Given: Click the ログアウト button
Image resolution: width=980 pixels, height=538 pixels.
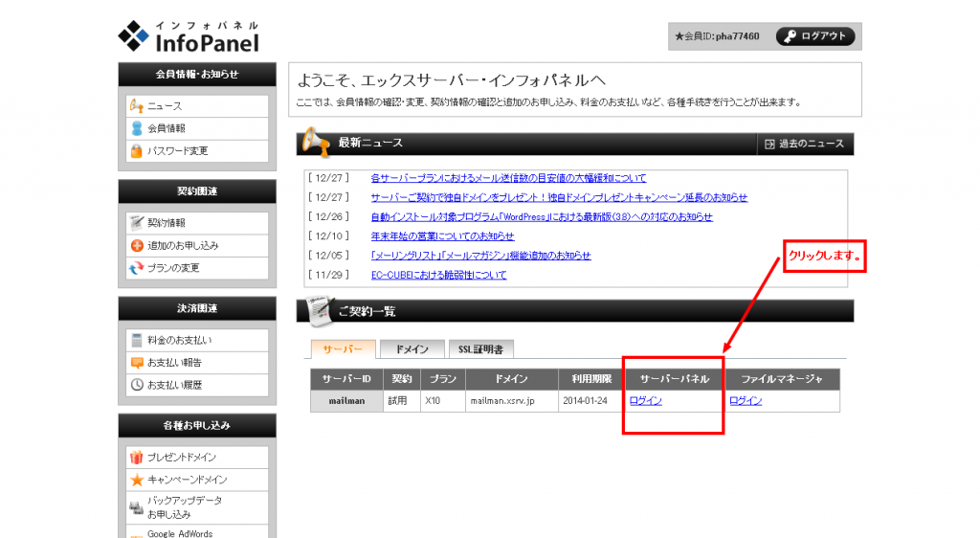Looking at the screenshot, I should pos(815,36).
